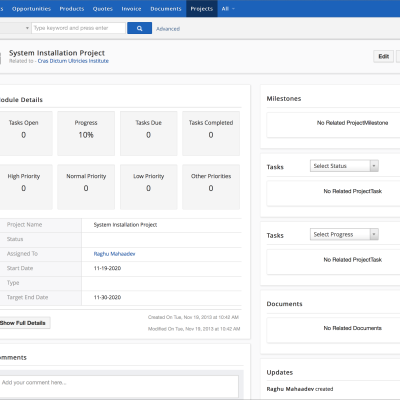Click the blue search magnifier button
The width and height of the screenshot is (400, 400).
tap(139, 28)
